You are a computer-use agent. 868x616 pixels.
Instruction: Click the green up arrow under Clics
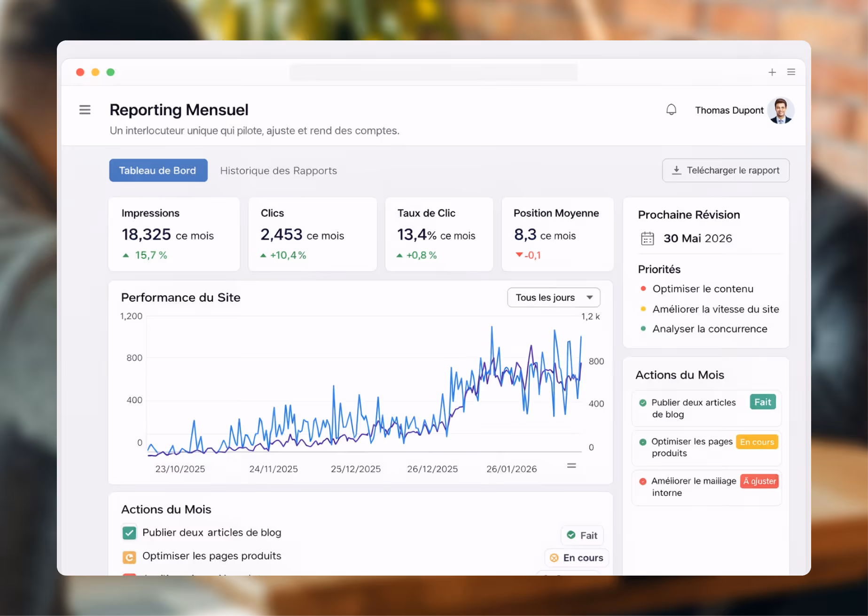(x=263, y=255)
